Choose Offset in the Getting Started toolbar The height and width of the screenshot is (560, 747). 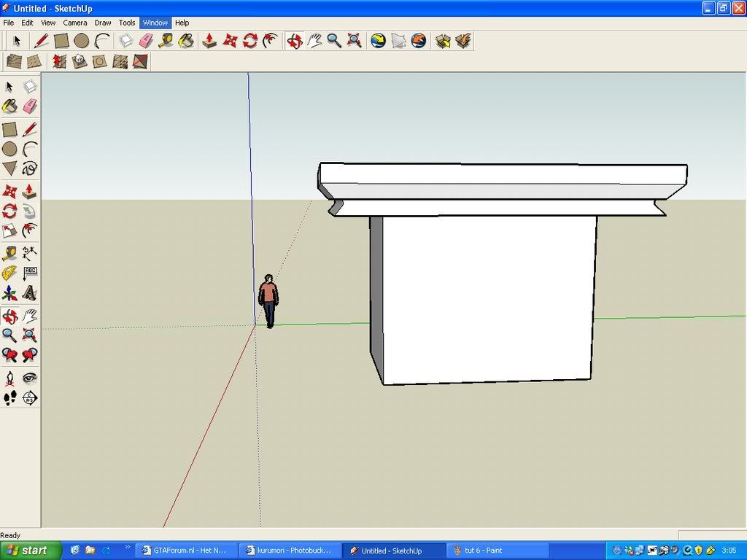270,41
